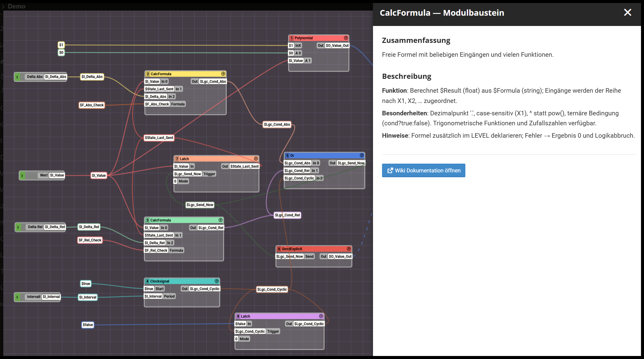Open help for the Polynomial node
The image size is (644, 359).
point(346,38)
